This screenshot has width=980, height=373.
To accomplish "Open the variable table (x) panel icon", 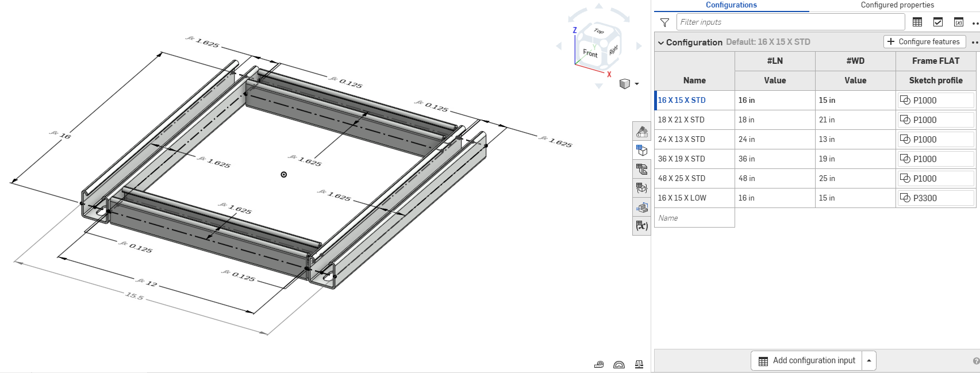I will pyautogui.click(x=641, y=226).
